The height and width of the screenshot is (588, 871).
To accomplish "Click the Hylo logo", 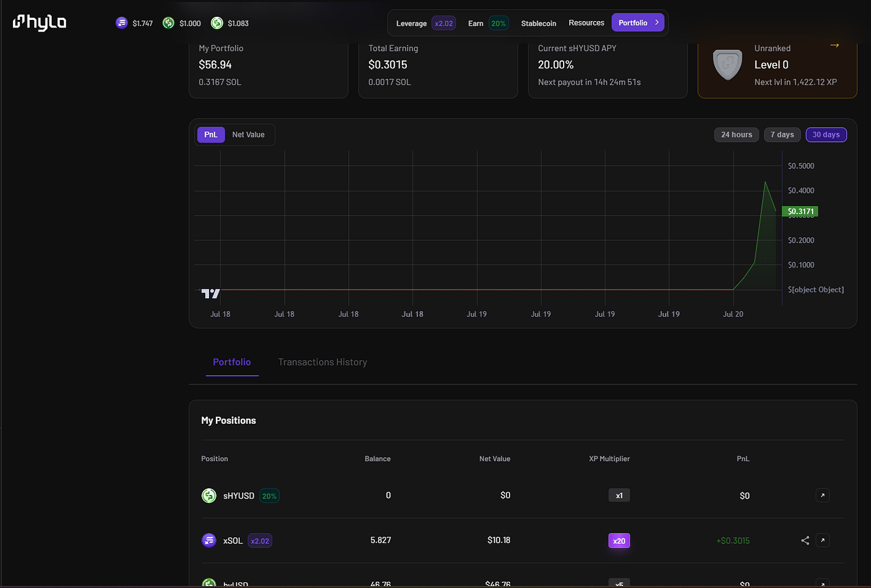I will (39, 22).
